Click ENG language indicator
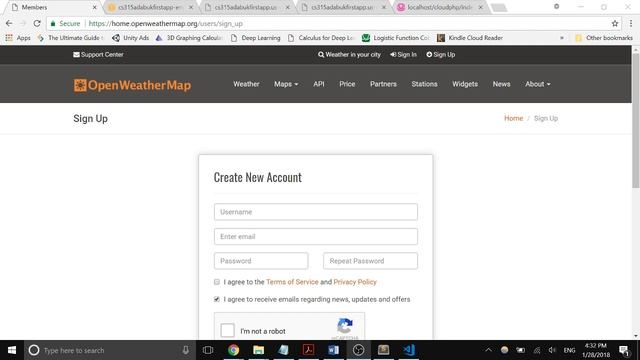 pyautogui.click(x=569, y=350)
